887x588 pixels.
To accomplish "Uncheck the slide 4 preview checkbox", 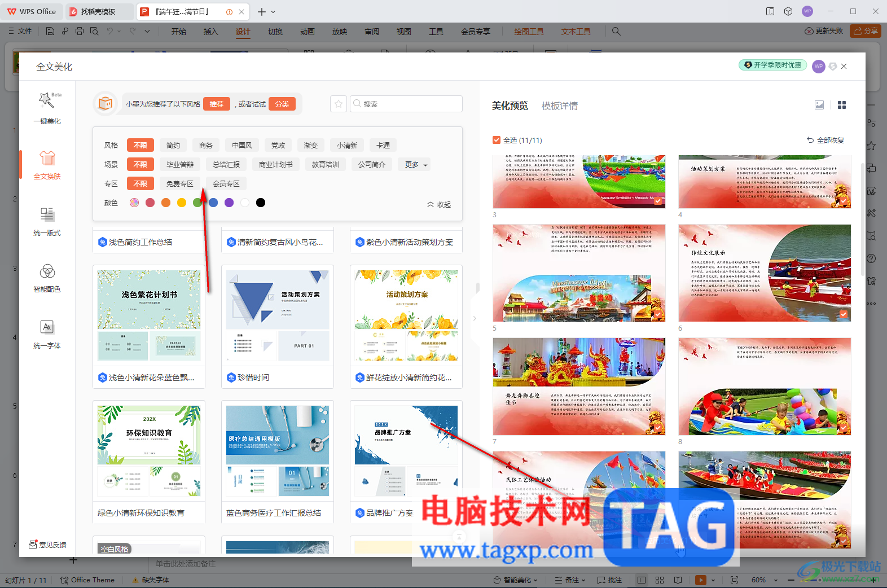I will tap(844, 201).
